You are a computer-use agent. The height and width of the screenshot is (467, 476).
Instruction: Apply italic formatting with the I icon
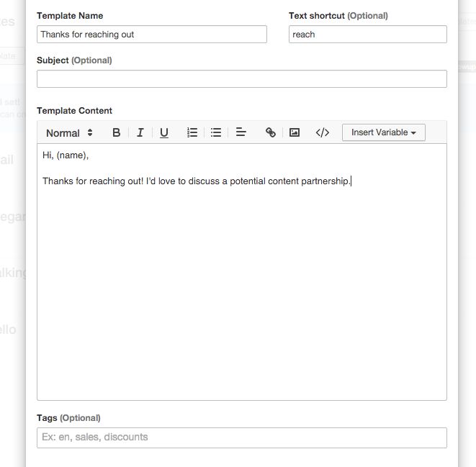pos(140,132)
